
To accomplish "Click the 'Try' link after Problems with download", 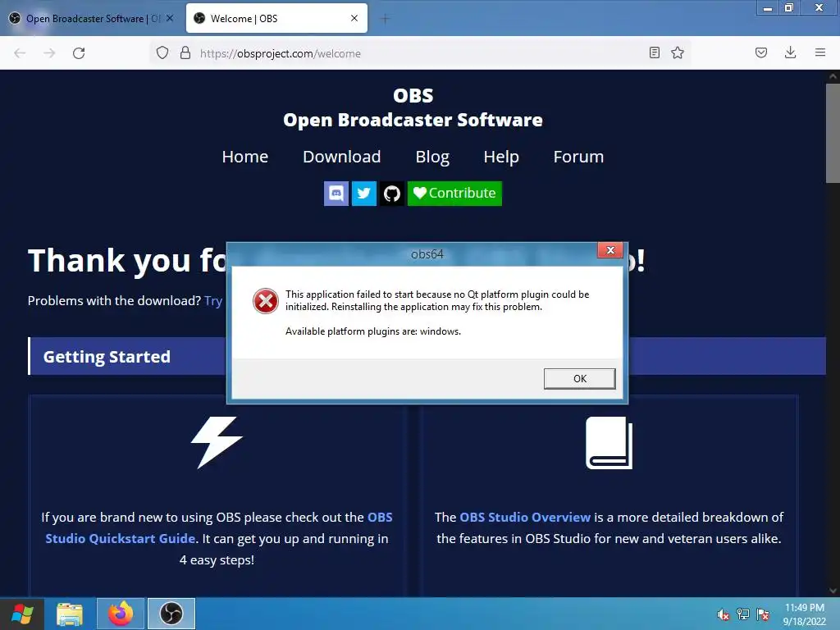I will [213, 300].
